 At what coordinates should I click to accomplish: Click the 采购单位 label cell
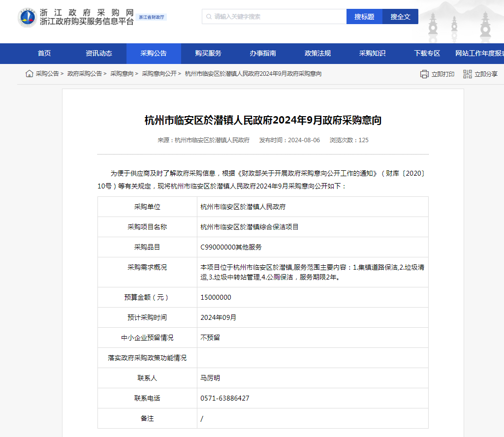(x=147, y=207)
